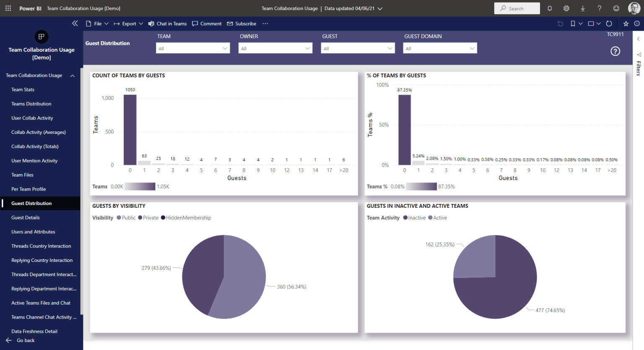Click the 1050 bar for zero guests
This screenshot has width=644, height=350.
pos(130,130)
